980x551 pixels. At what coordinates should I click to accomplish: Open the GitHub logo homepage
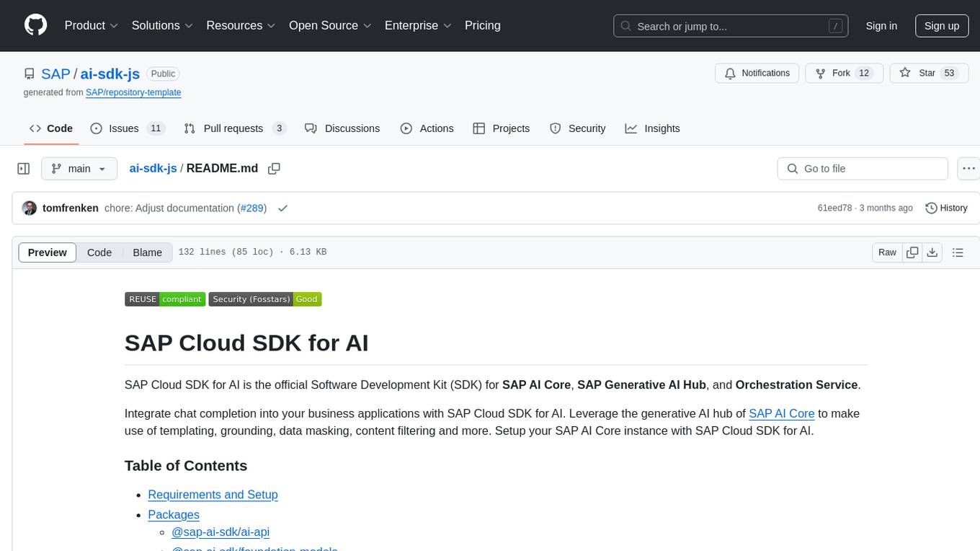point(36,25)
